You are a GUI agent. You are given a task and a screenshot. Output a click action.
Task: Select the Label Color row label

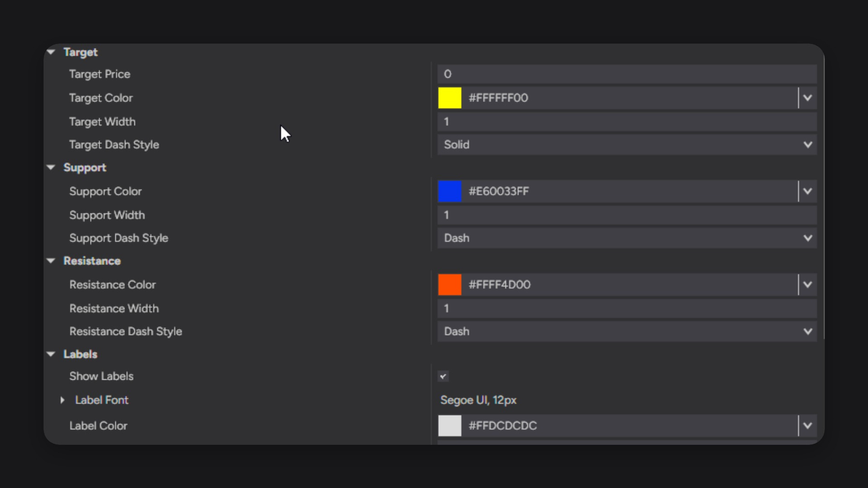(x=98, y=426)
